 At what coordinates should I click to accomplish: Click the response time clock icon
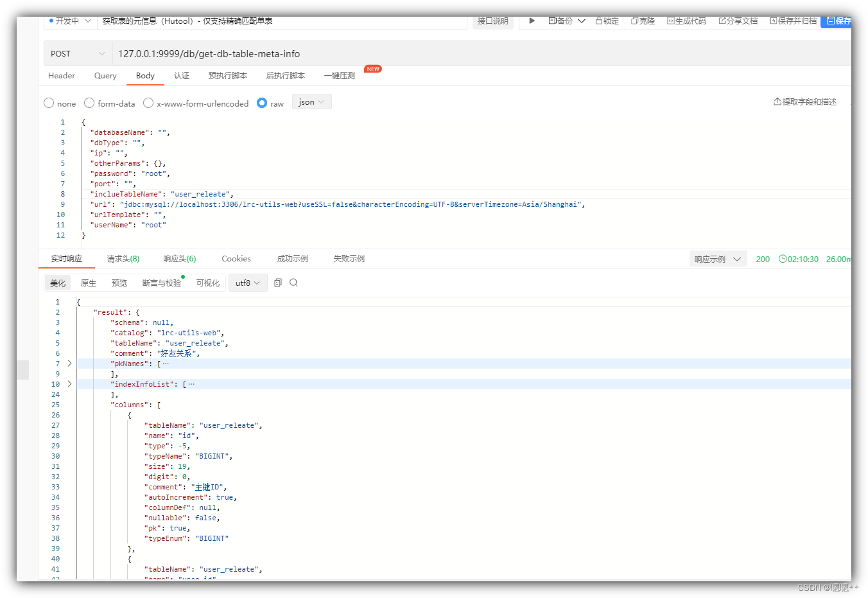pos(783,259)
